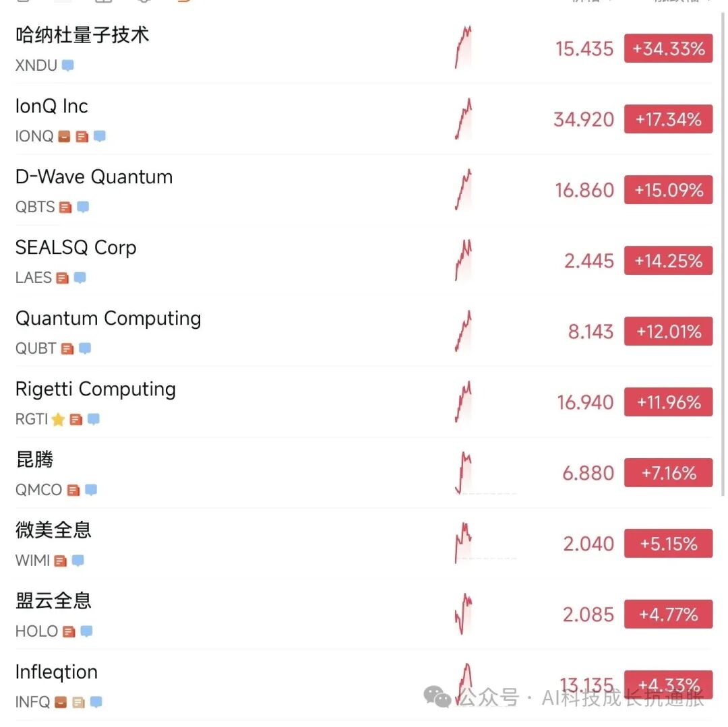The width and height of the screenshot is (728, 727).
Task: Click the red news icon next to LAES
Action: point(63,278)
